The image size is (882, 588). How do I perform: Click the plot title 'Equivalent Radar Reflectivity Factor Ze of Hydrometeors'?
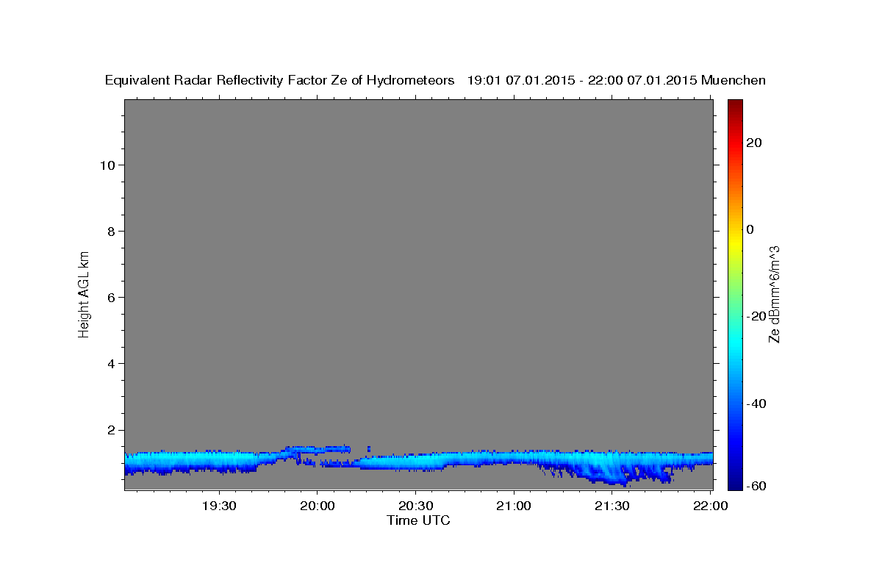280,81
